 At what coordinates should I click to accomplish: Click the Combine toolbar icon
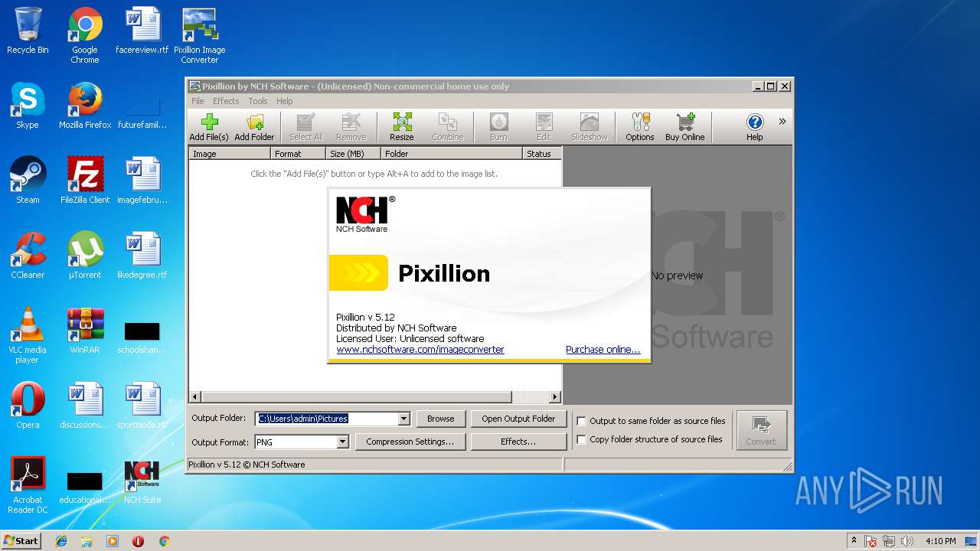pos(448,127)
